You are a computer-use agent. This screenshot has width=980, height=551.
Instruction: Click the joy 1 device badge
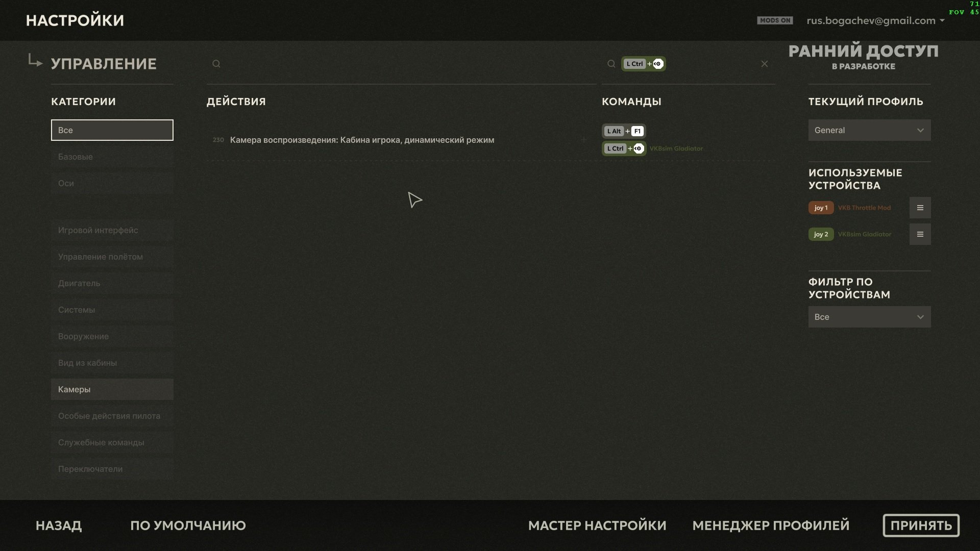[x=821, y=208]
